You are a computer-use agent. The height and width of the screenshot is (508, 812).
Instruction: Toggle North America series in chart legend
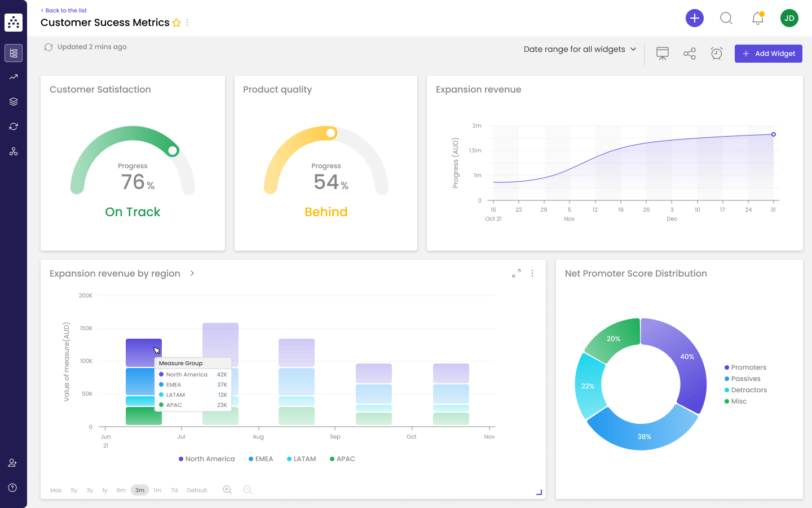click(206, 459)
